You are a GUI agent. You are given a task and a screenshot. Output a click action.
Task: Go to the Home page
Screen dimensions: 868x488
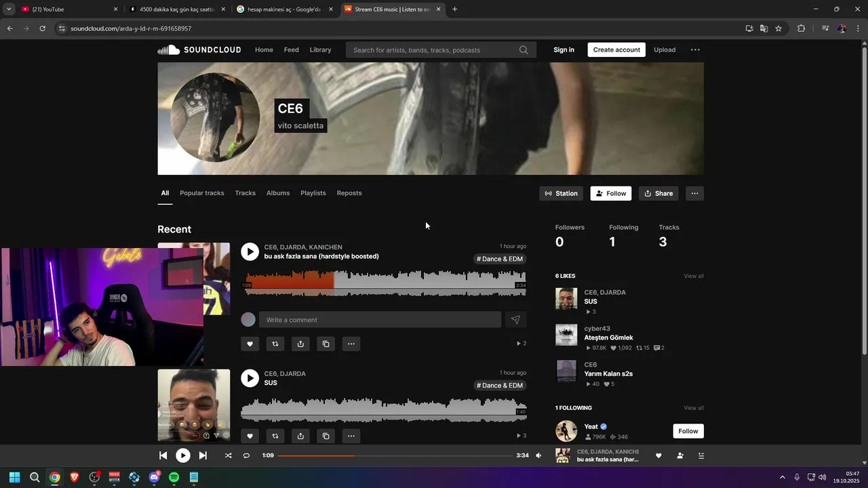click(264, 49)
